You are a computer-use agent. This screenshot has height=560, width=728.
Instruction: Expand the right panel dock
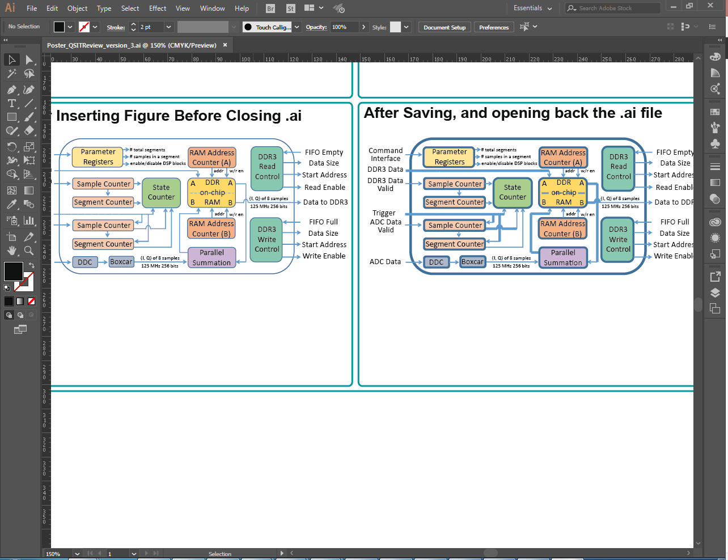719,40
